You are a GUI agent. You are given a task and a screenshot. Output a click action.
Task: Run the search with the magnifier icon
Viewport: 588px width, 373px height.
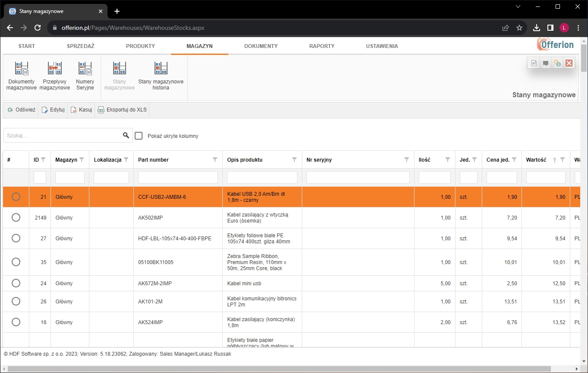(126, 135)
